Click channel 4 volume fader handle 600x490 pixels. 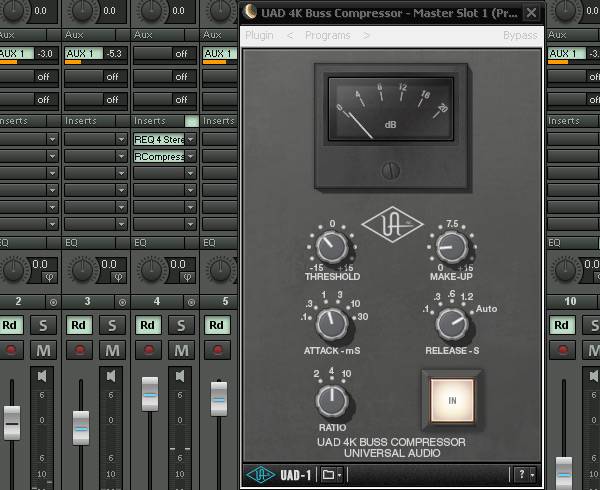(150, 394)
